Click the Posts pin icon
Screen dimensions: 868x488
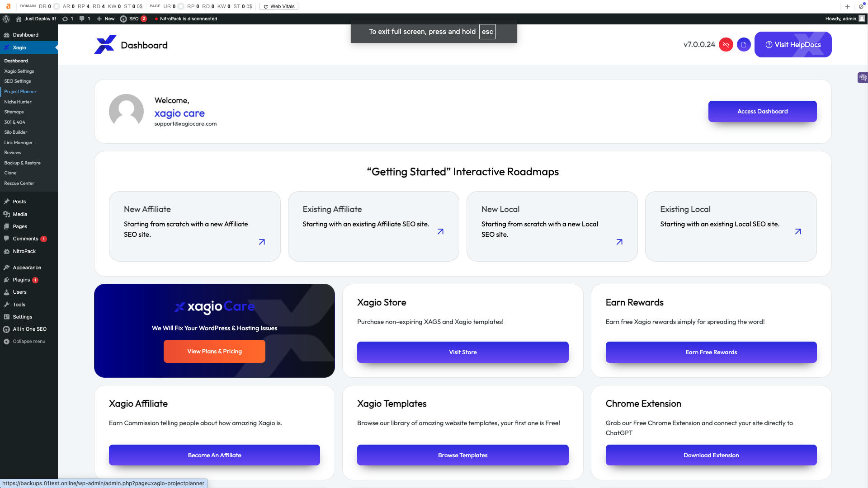click(7, 202)
